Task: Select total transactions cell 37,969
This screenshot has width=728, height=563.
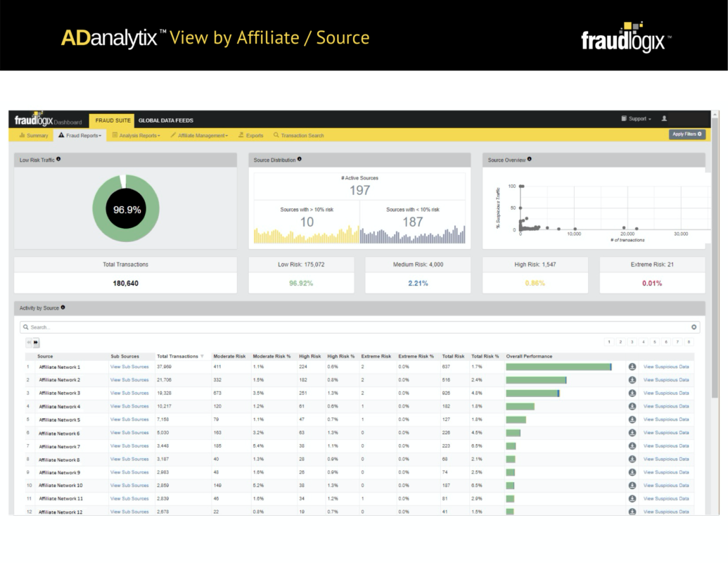Action: click(165, 367)
